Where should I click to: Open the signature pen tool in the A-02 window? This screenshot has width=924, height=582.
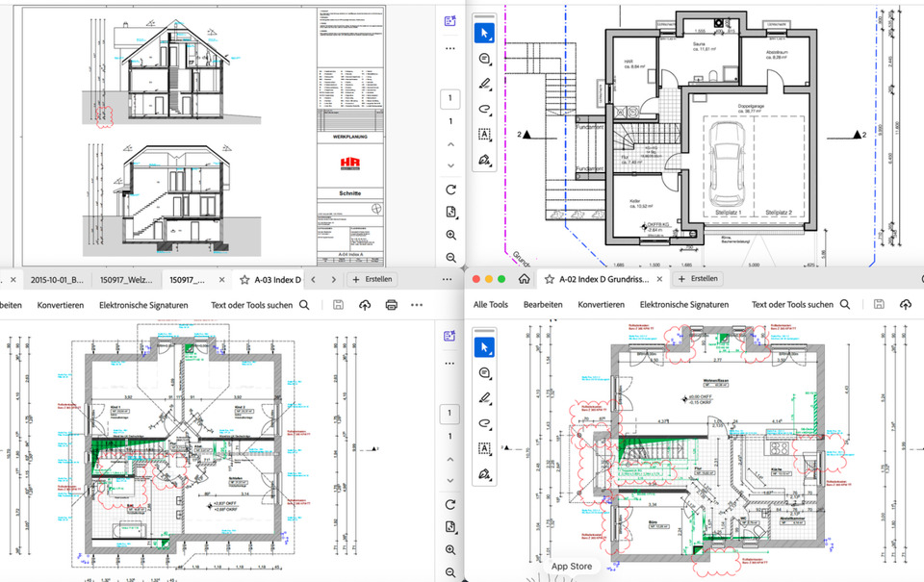coord(485,473)
